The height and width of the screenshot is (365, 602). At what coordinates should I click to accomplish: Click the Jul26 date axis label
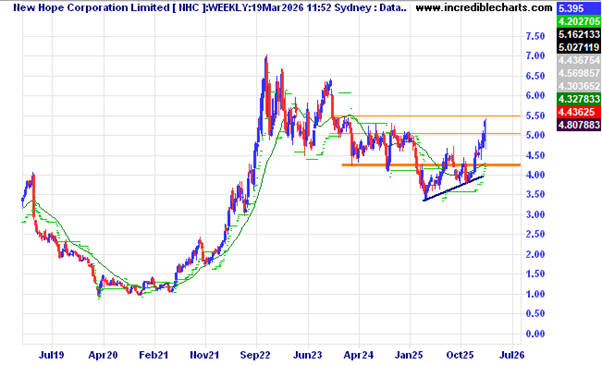(x=512, y=355)
